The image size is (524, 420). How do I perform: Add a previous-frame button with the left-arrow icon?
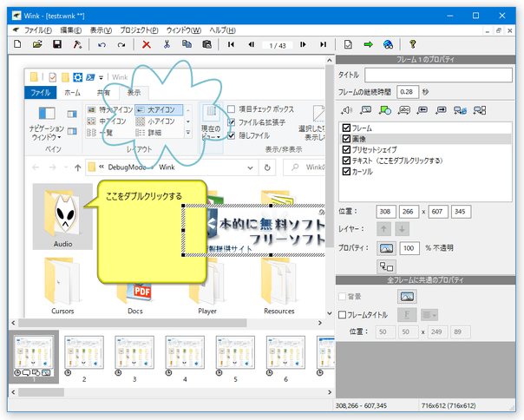click(x=422, y=110)
